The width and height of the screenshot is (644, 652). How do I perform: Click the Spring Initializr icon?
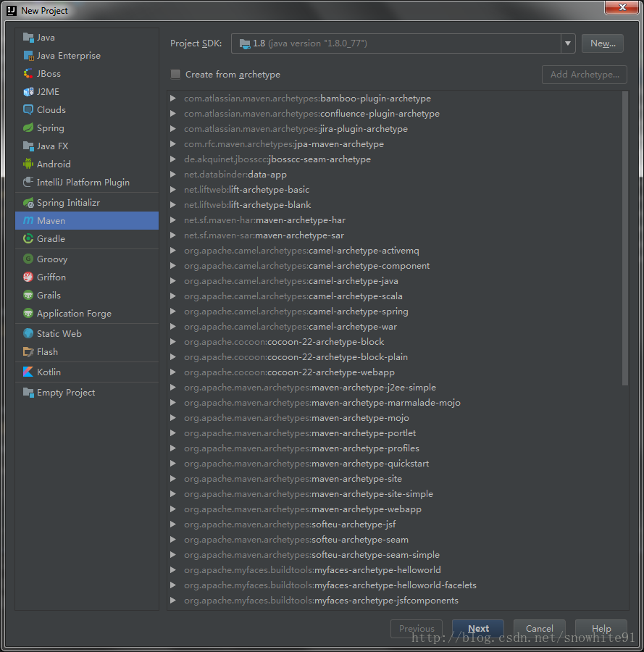[28, 203]
